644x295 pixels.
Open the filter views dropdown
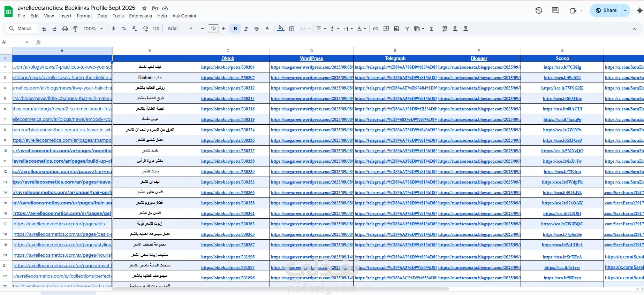419,29
